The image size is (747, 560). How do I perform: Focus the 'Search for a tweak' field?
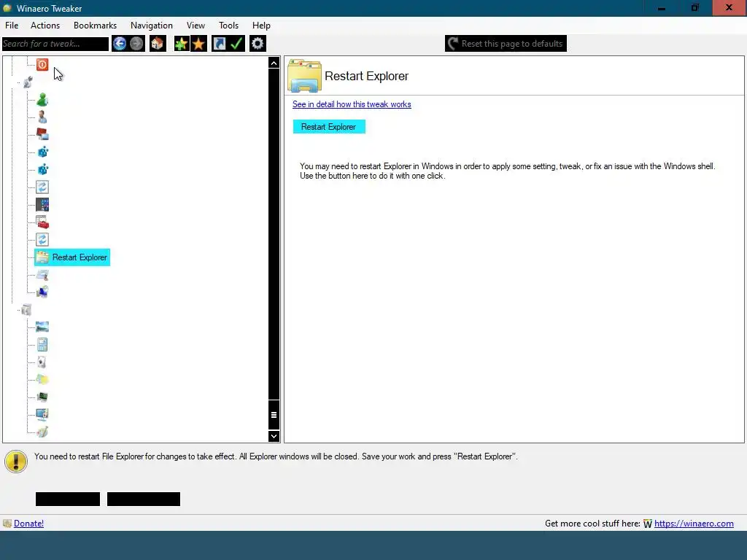click(55, 44)
